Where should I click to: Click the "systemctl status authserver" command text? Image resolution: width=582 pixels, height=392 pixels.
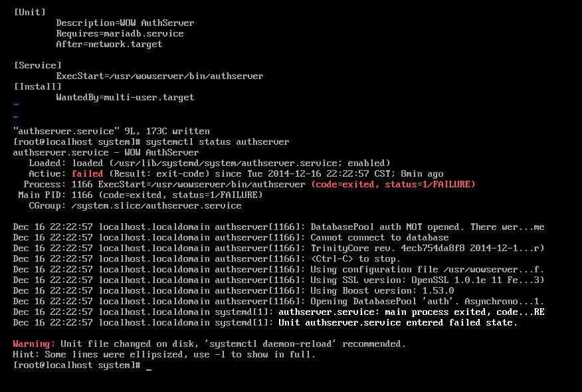217,142
